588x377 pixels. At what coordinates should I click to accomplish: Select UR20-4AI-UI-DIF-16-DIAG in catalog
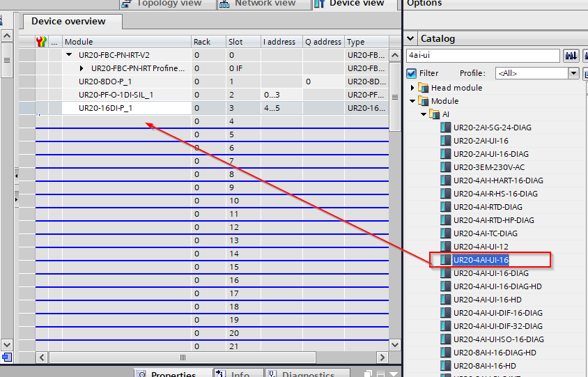(497, 313)
